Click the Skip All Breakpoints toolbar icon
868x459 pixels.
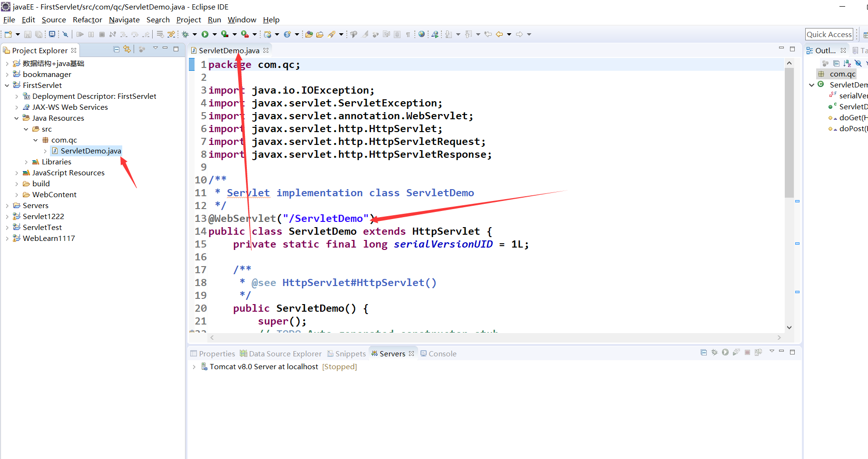click(65, 34)
